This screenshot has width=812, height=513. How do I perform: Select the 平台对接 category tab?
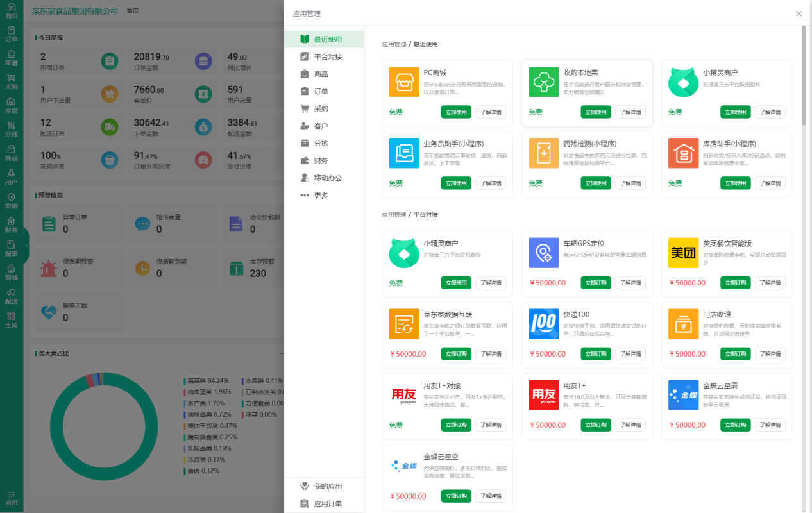pyautogui.click(x=327, y=56)
